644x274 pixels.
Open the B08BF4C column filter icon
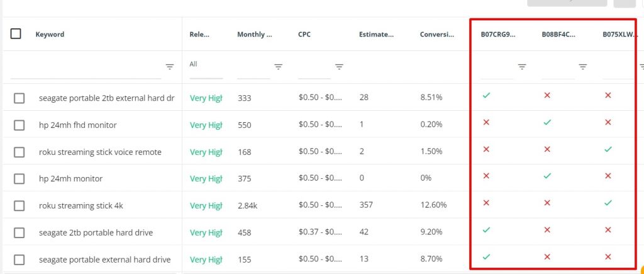click(x=582, y=67)
